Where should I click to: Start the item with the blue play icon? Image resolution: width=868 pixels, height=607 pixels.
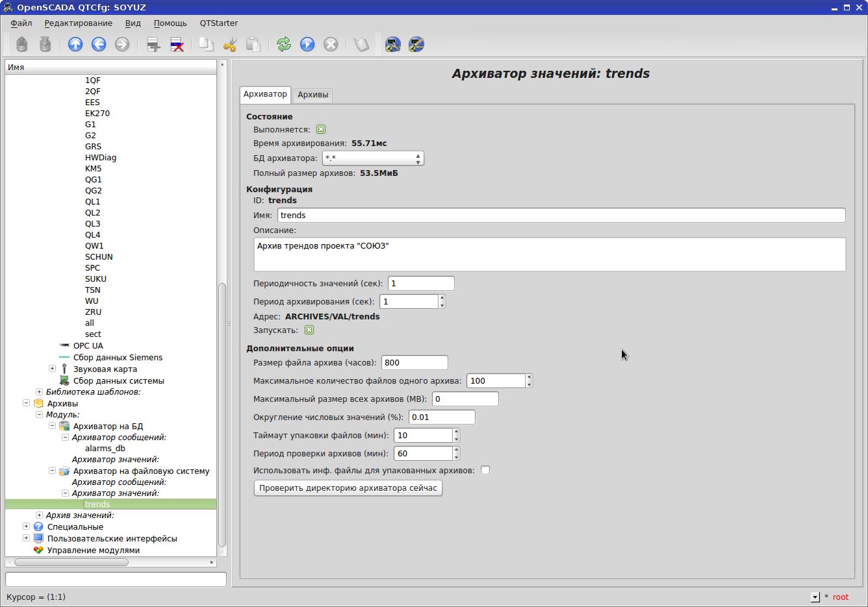coord(307,44)
